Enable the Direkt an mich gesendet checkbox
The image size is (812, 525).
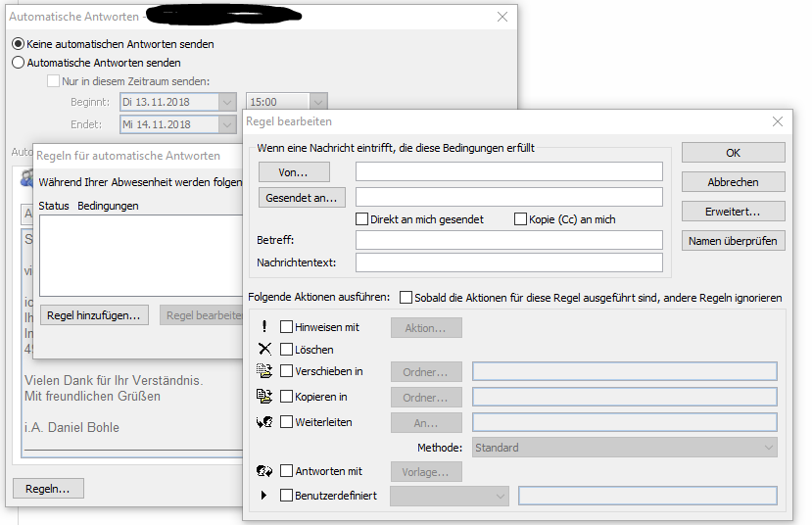click(x=362, y=219)
